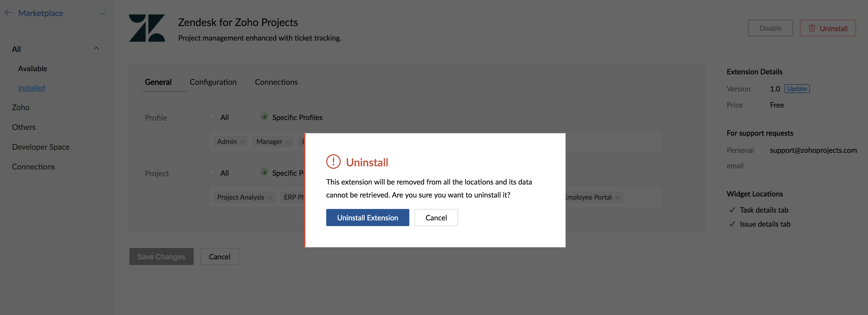Screen dimensions: 868x315
Task: Select Available in sidebar
Action: 32,68
